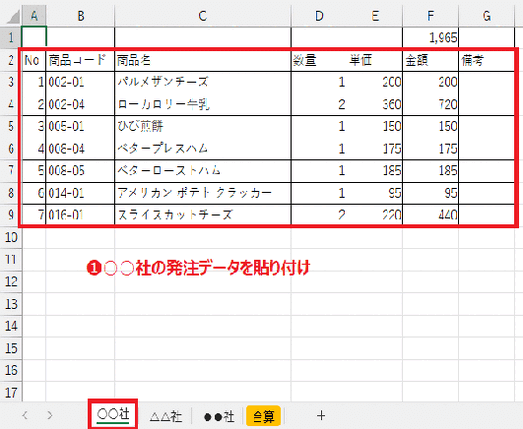Click the ひび煎餅 cell
The height and width of the screenshot is (429, 523).
[x=203, y=126]
